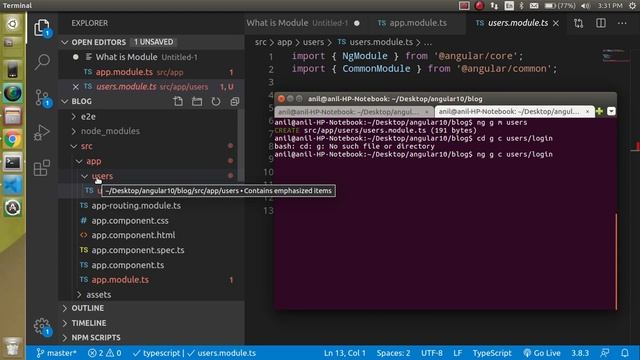Change end-of-line via LF indicator
This screenshot has height=360, width=640.
[x=457, y=353]
